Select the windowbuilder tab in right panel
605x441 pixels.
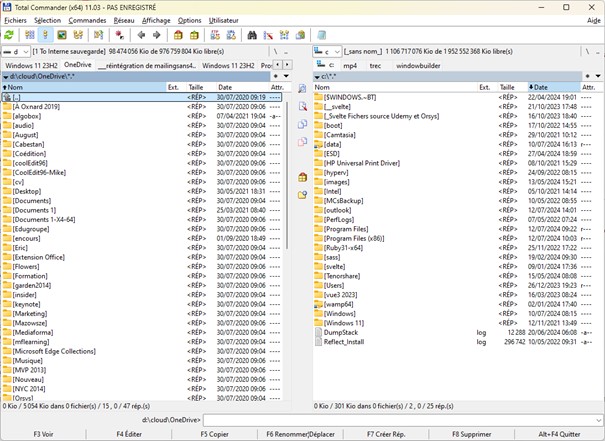pyautogui.click(x=430, y=65)
